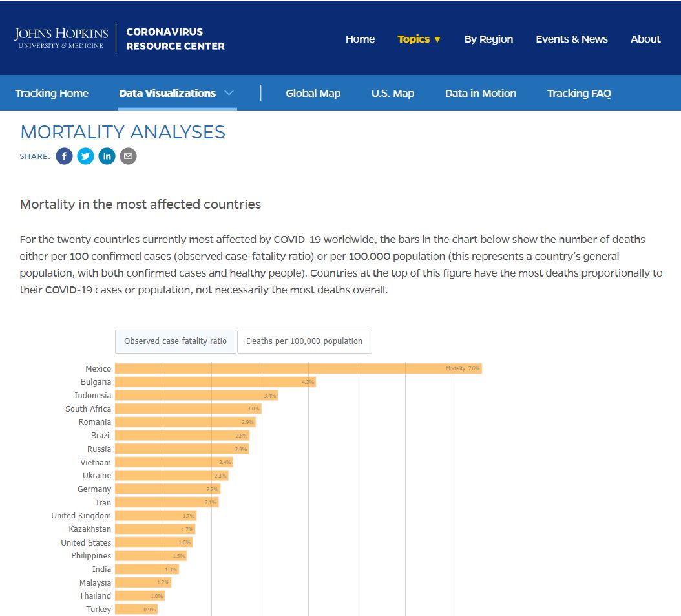The image size is (681, 616).
Task: Switch to Deaths per 100,000 population
Action: coord(304,341)
